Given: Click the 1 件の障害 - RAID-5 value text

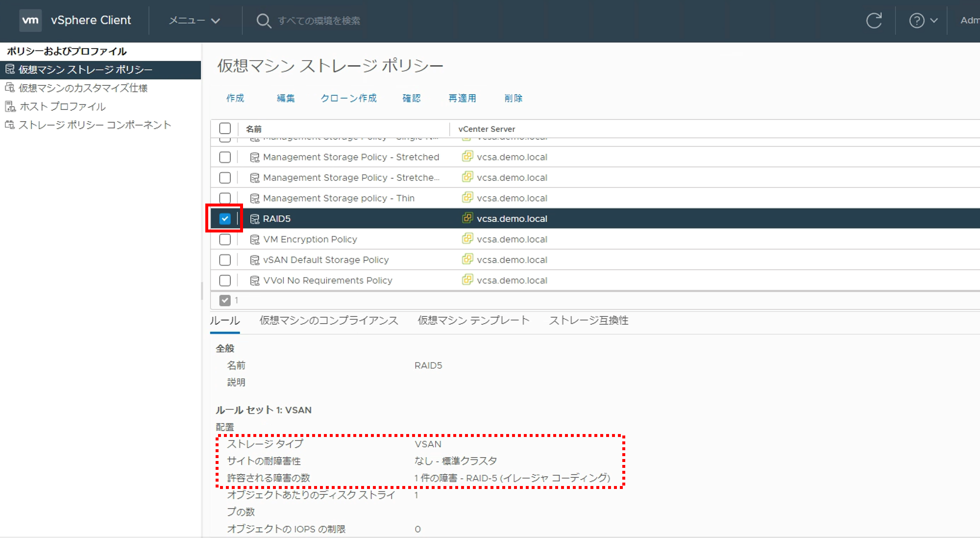Looking at the screenshot, I should pyautogui.click(x=512, y=478).
